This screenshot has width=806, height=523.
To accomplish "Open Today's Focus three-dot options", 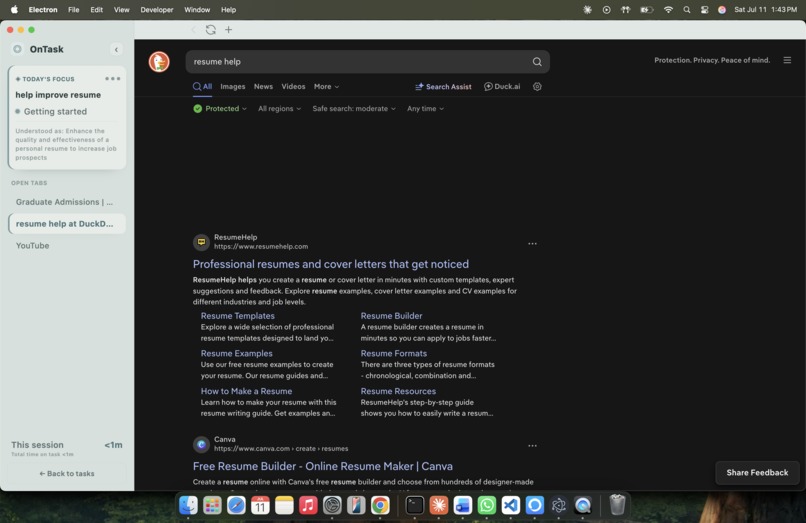I will [113, 79].
